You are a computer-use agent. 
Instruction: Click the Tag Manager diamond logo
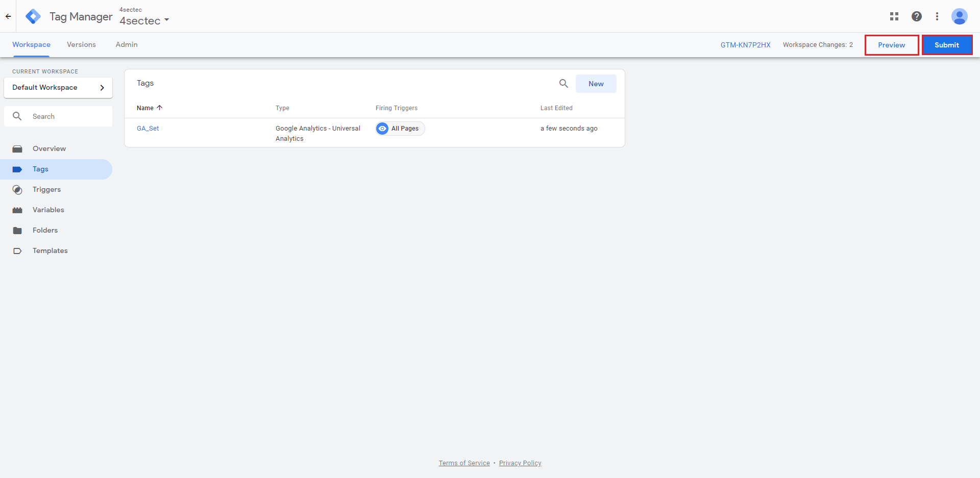(33, 16)
